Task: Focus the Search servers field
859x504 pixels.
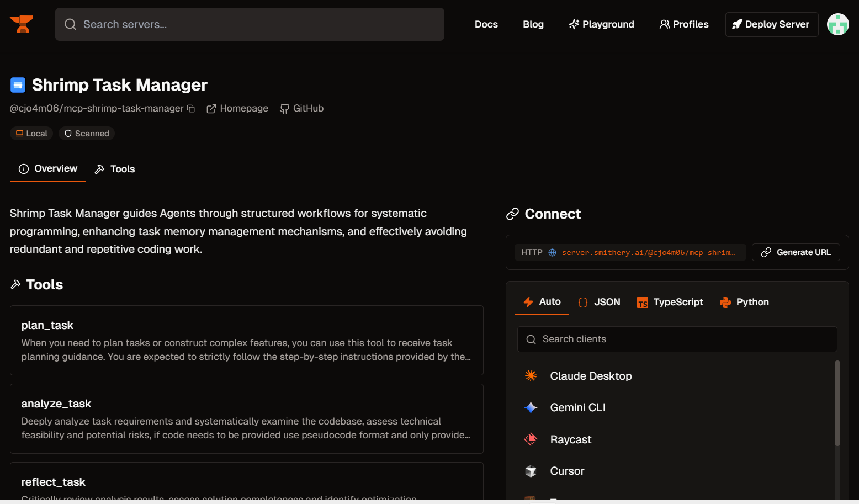Action: tap(250, 24)
